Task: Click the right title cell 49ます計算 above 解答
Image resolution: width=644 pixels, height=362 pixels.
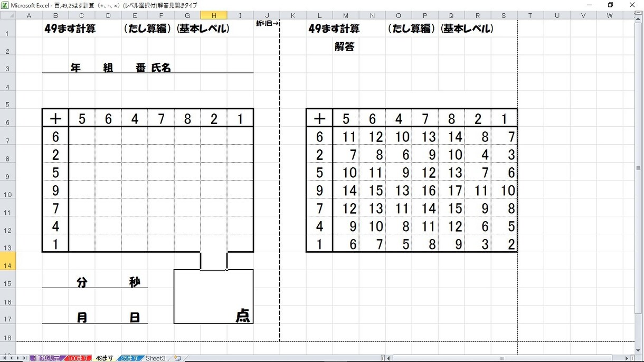Action: click(x=334, y=28)
